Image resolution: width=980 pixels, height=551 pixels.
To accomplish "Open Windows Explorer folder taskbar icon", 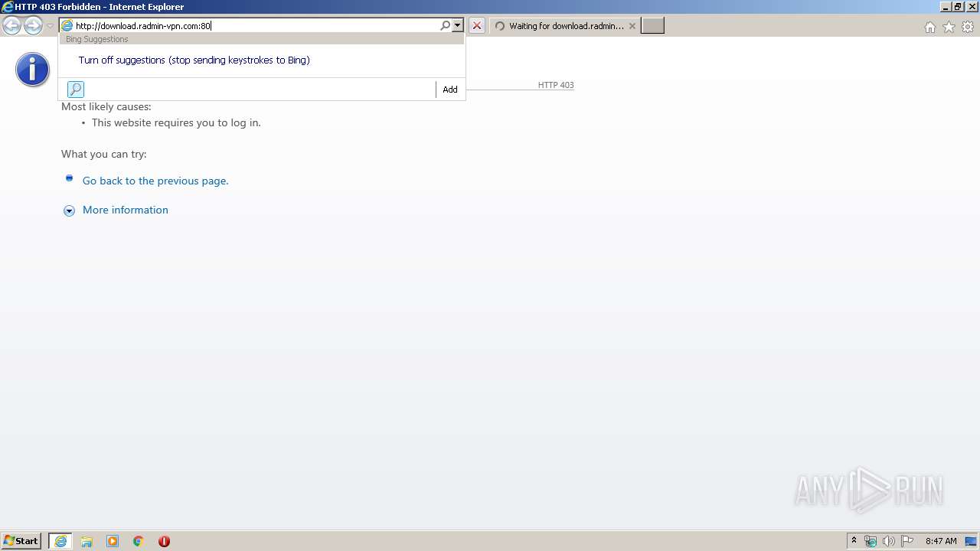I will [87, 541].
